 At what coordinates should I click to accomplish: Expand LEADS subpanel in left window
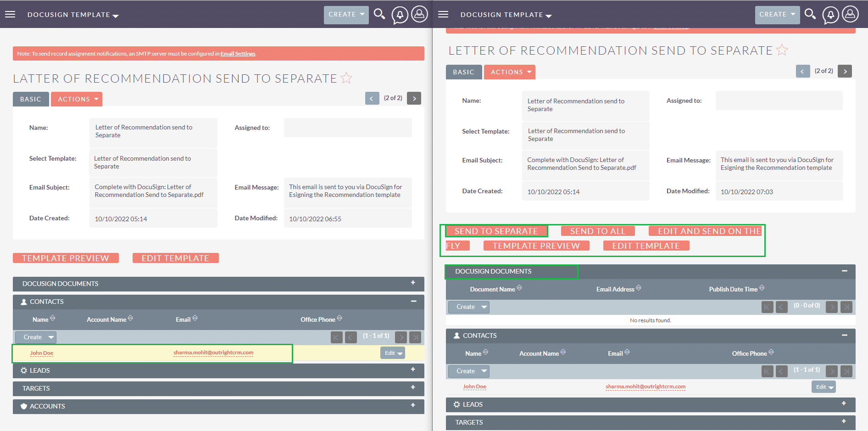pyautogui.click(x=413, y=369)
